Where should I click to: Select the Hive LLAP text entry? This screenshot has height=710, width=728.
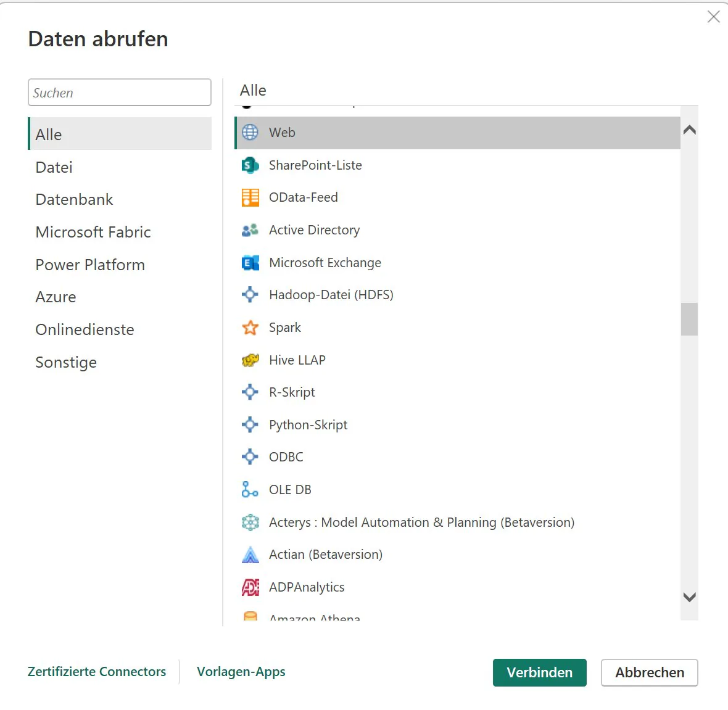pyautogui.click(x=297, y=360)
